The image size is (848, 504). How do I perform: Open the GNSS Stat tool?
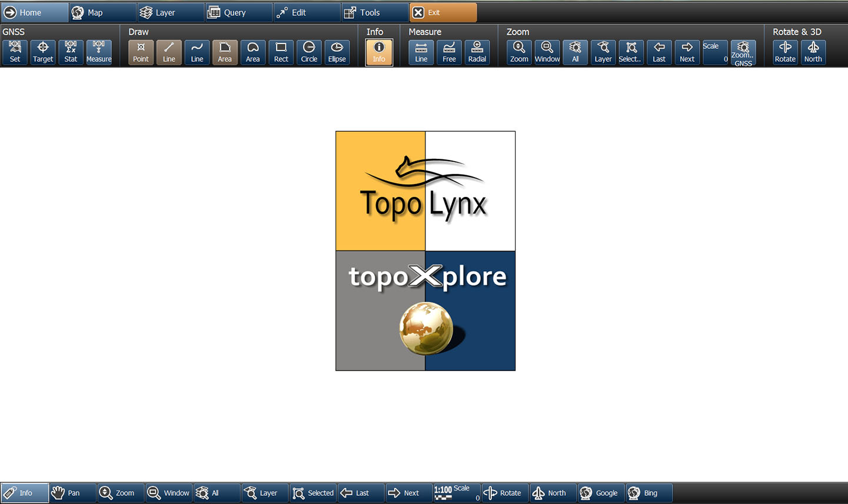pos(71,52)
